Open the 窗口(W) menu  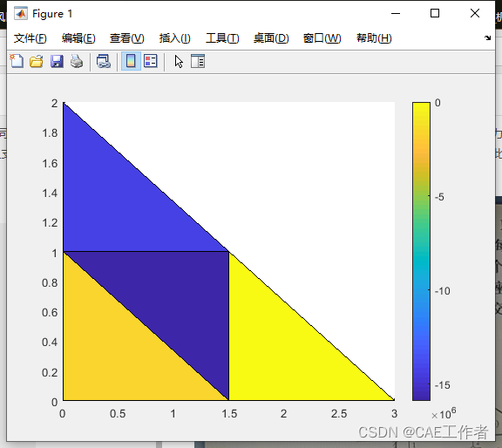click(322, 38)
